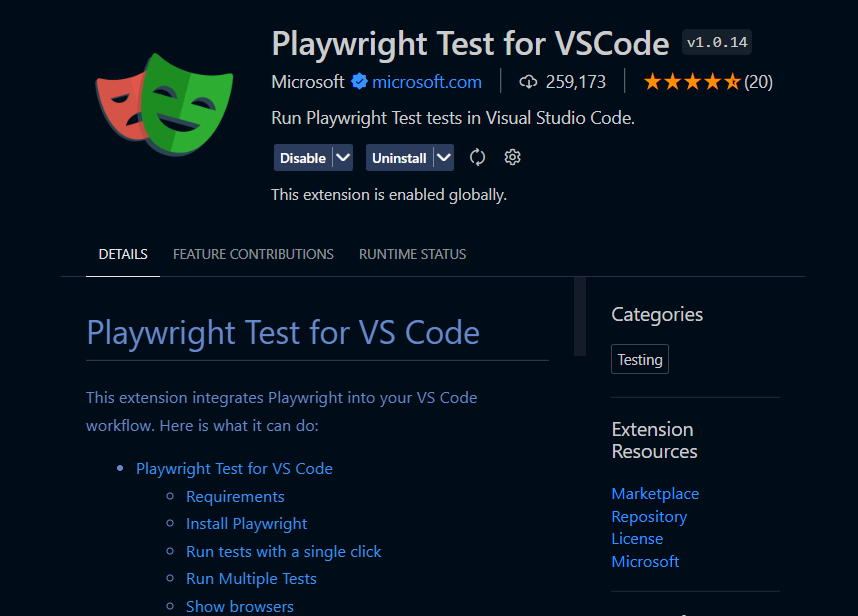Open the Repository resource link
The image size is (858, 616).
(x=649, y=516)
